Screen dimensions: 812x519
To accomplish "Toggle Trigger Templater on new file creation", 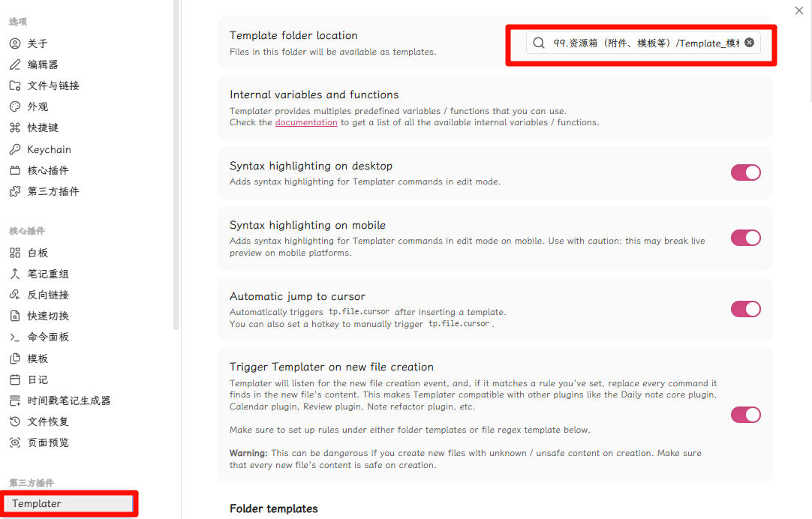I will (x=745, y=415).
